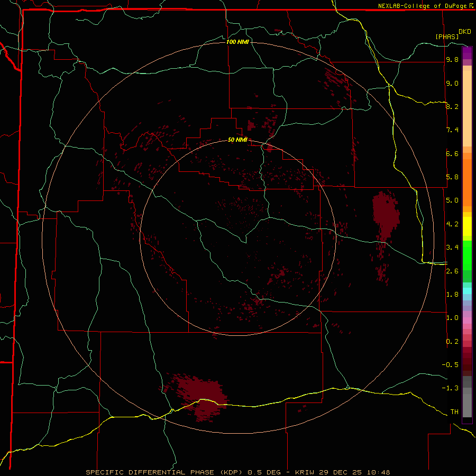Pick the purple top color bar segment
476x476 pixels.
(467, 53)
